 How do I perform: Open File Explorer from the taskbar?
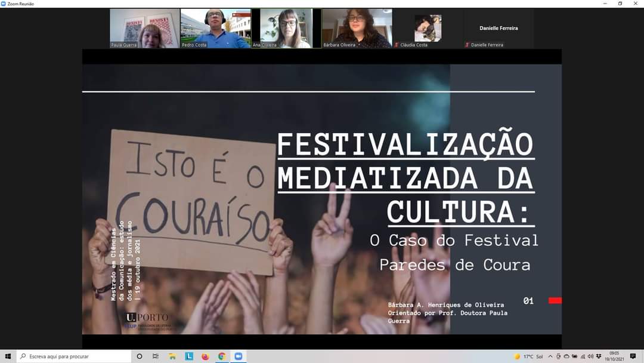pyautogui.click(x=172, y=356)
